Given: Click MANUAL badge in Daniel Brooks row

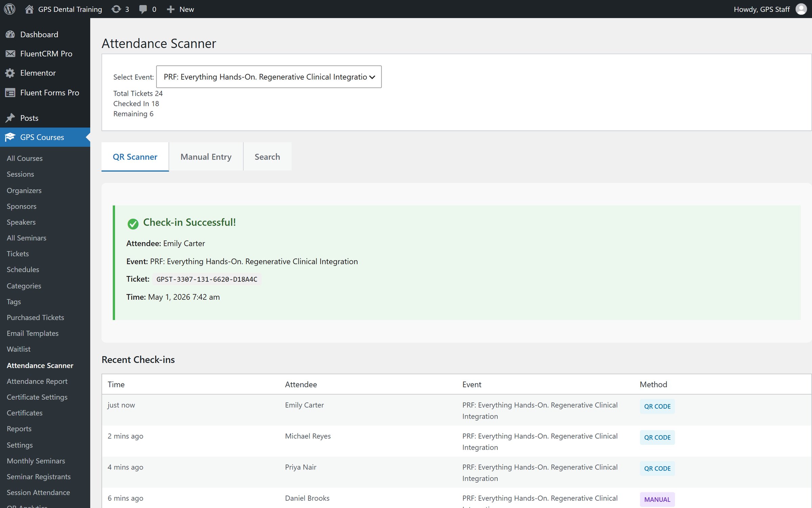Looking at the screenshot, I should click(657, 500).
